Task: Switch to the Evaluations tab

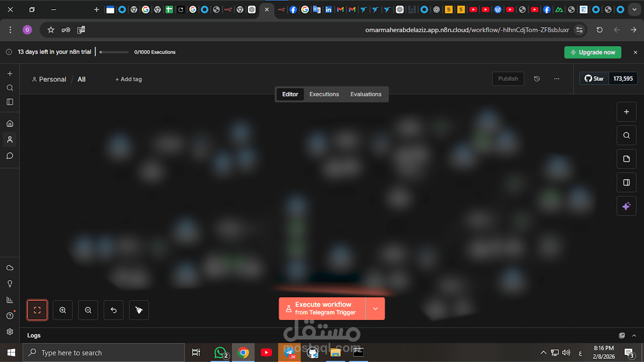Action: [x=366, y=95]
